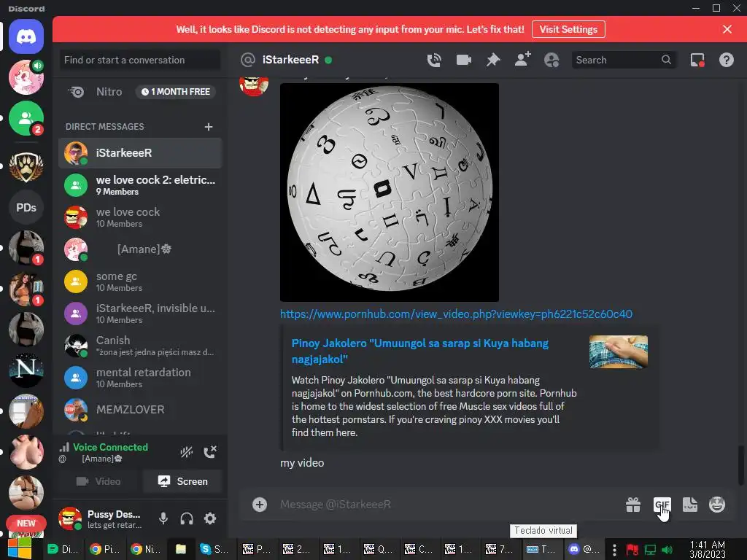Open the GIF picker
The width and height of the screenshot is (747, 560).
coord(662,505)
